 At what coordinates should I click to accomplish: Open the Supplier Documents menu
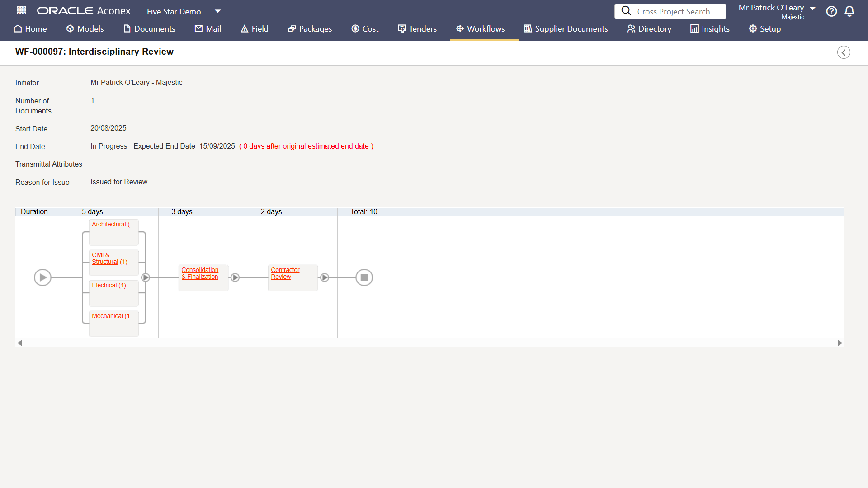[x=566, y=29]
